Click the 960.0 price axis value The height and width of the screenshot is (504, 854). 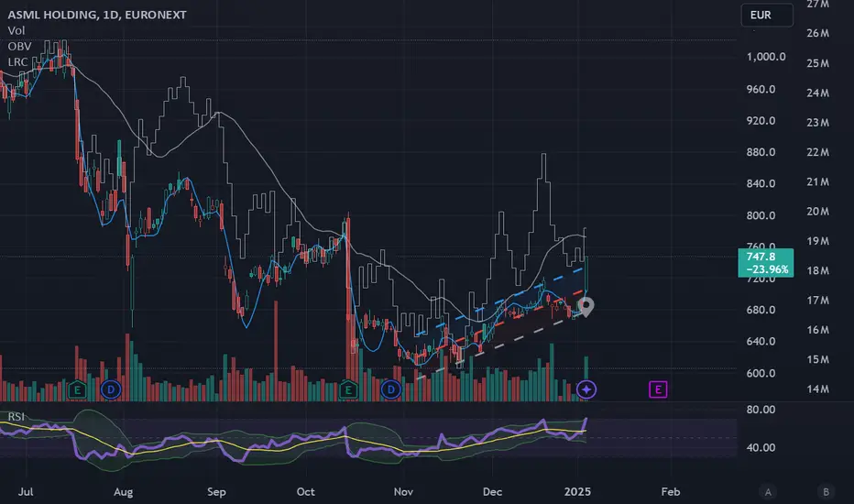761,89
